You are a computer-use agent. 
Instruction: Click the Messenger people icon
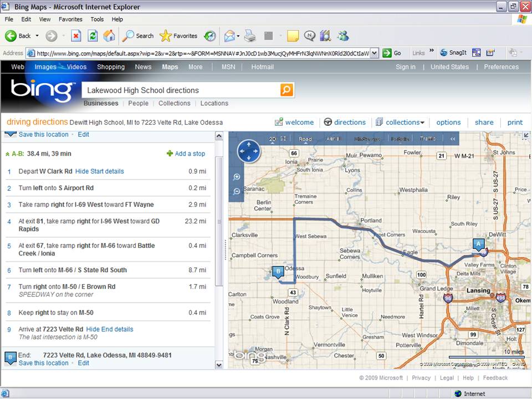[x=343, y=35]
